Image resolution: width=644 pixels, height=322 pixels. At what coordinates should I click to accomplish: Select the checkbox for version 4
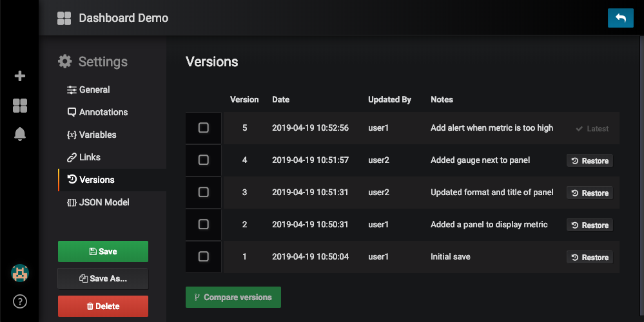pos(203,160)
